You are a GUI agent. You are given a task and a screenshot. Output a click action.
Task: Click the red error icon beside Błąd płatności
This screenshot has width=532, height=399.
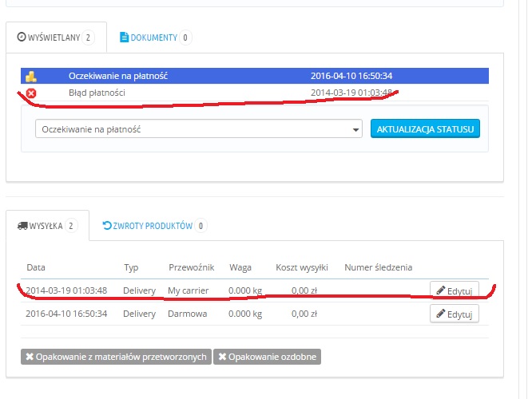(x=31, y=93)
